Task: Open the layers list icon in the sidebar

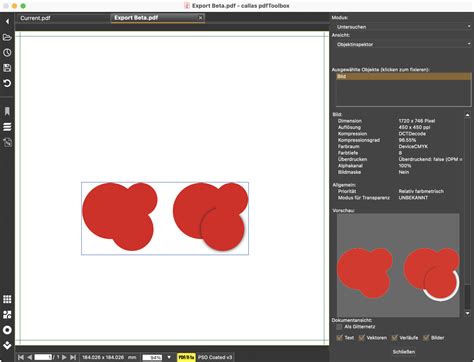Action: point(7,127)
